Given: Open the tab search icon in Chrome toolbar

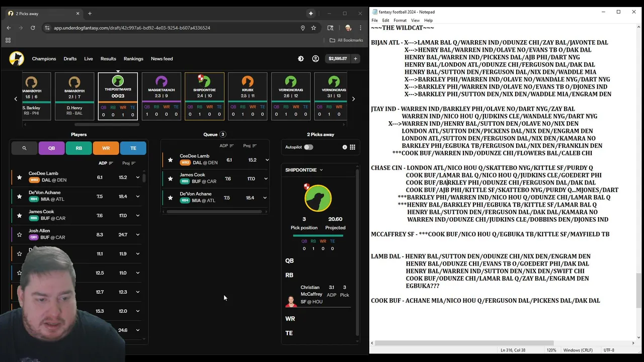Looking at the screenshot, I should pyautogui.click(x=331, y=28).
